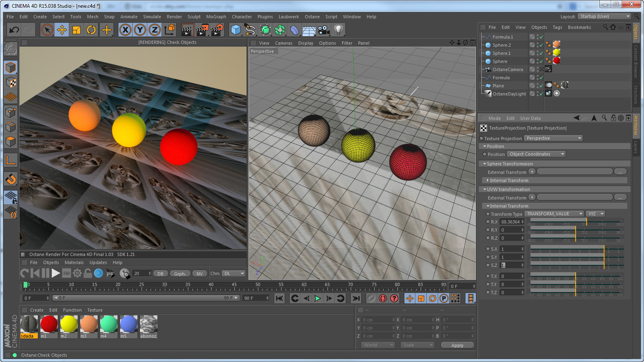Select the Live Selection arrow tool

(47, 30)
